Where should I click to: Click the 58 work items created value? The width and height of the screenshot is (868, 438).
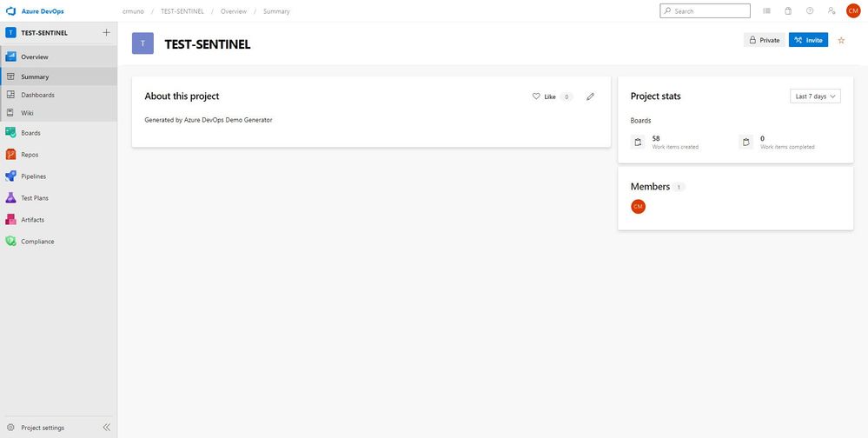[x=656, y=138]
